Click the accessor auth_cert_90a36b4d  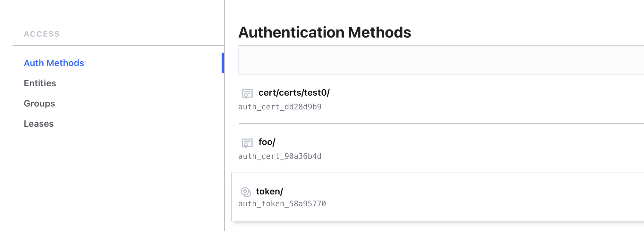pyautogui.click(x=280, y=156)
